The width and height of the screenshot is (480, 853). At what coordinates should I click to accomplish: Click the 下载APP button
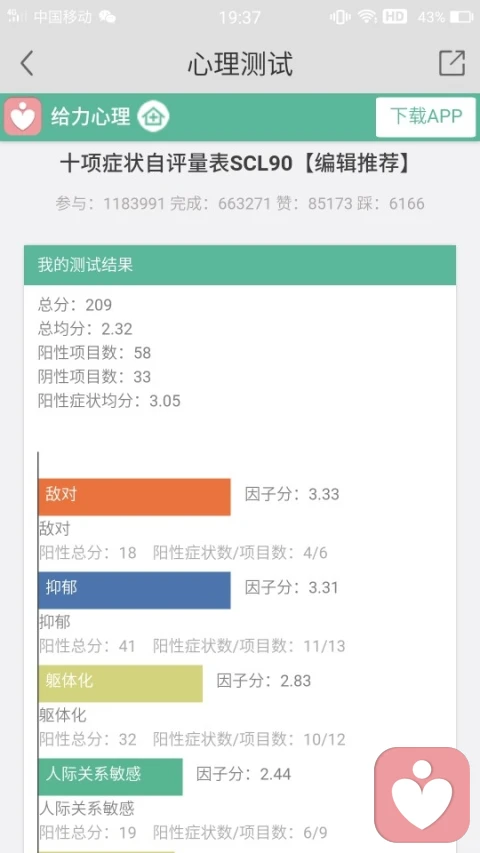tap(426, 116)
